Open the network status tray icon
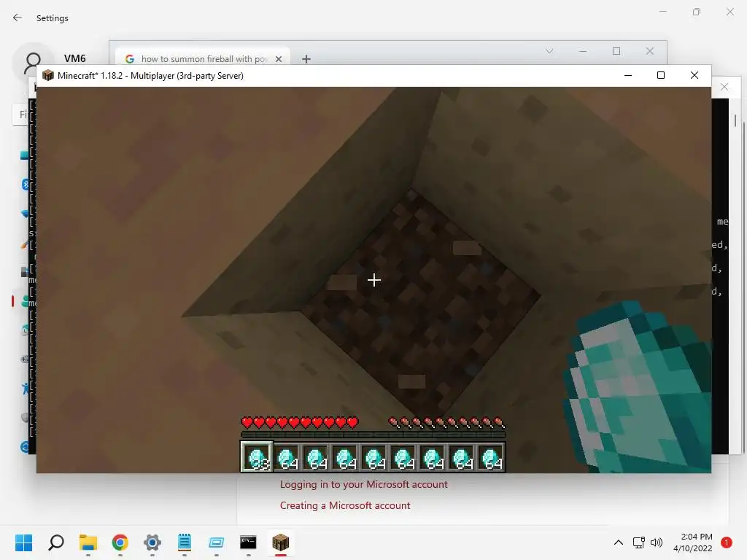747x560 pixels. (x=638, y=542)
